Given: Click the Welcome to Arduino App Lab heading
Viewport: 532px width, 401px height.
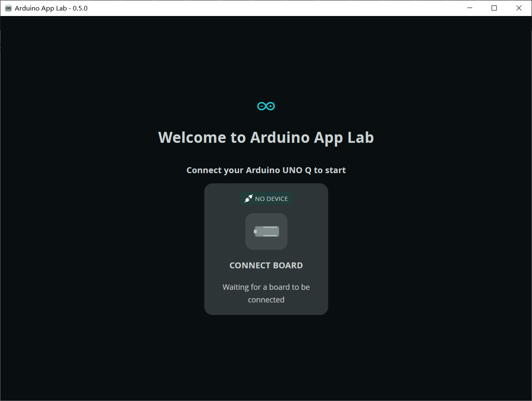Looking at the screenshot, I should pos(266,137).
